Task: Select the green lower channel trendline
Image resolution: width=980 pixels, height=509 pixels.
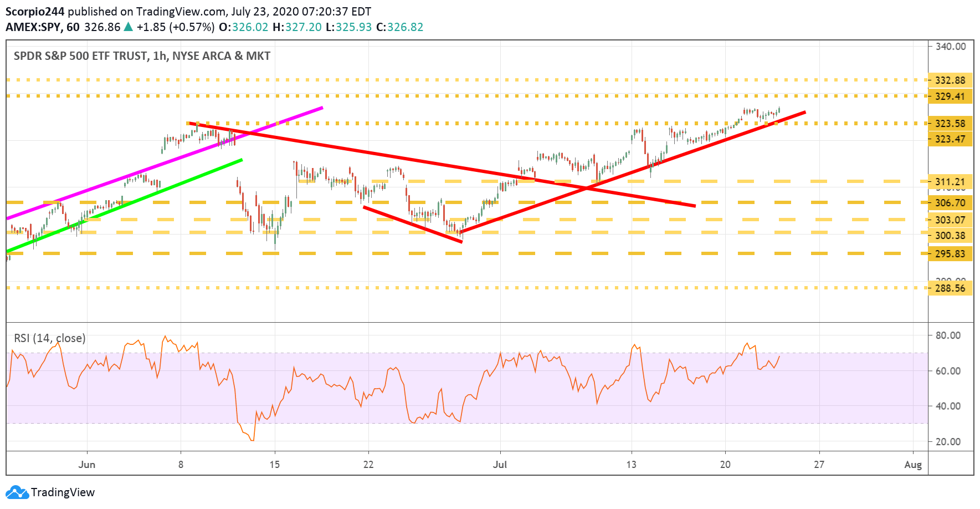Action: click(125, 206)
